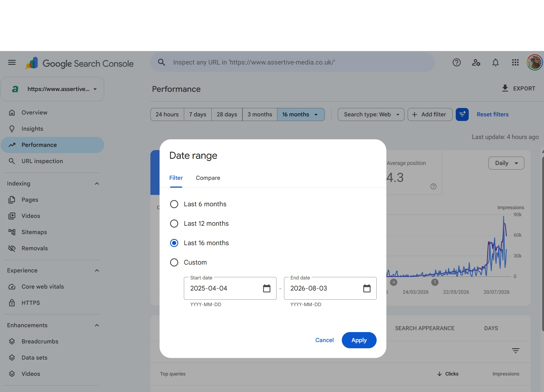Screen dimensions: 544x392
Task: Select the 7 days range
Action: [x=198, y=114]
